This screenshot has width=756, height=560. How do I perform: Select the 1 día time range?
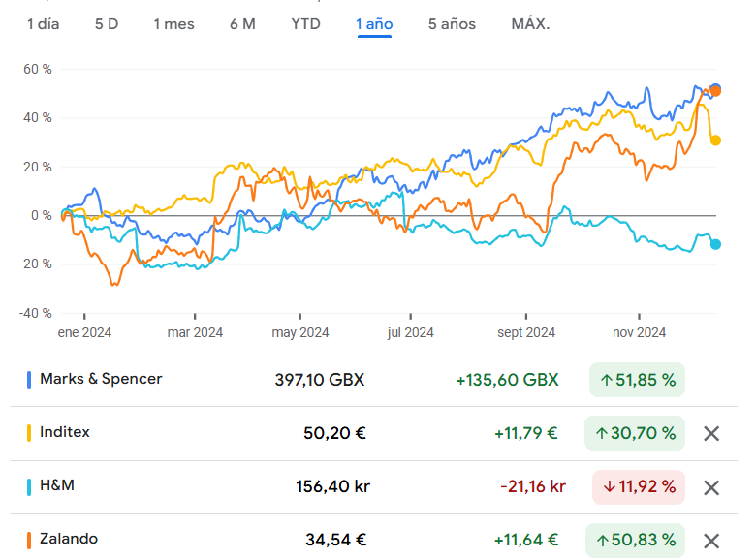point(43,24)
